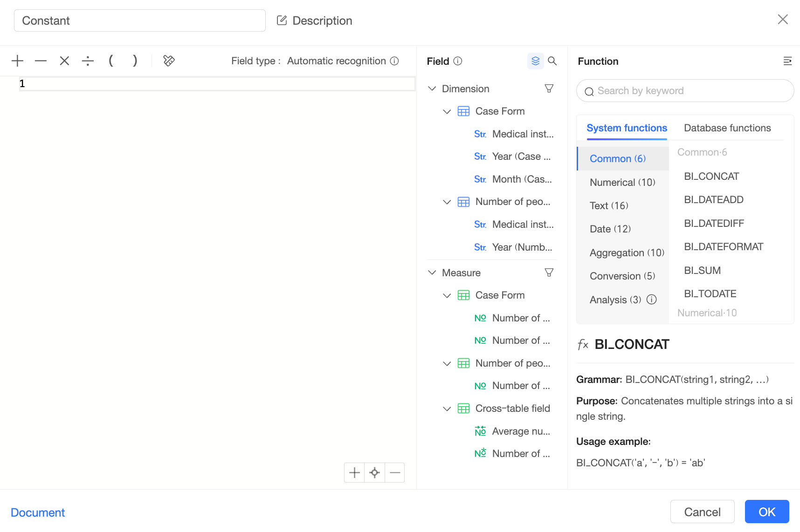Filter the Measure fields
Image resolution: width=800 pixels, height=532 pixels.
[x=549, y=273]
